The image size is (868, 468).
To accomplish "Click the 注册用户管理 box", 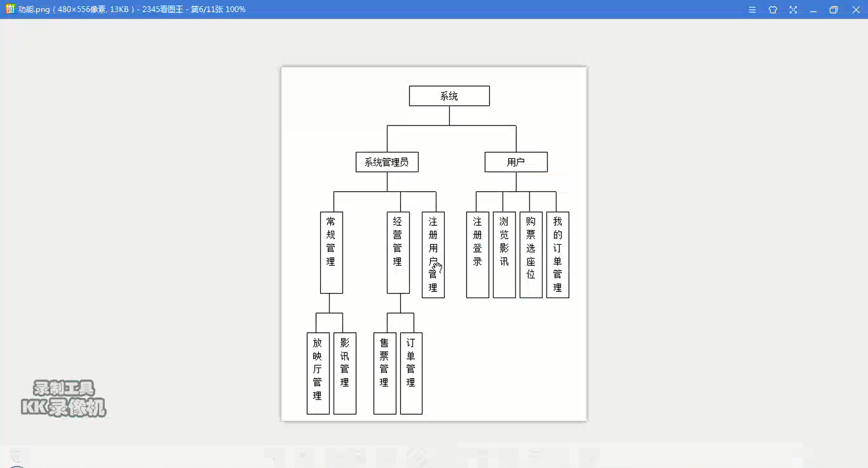I will pyautogui.click(x=433, y=255).
